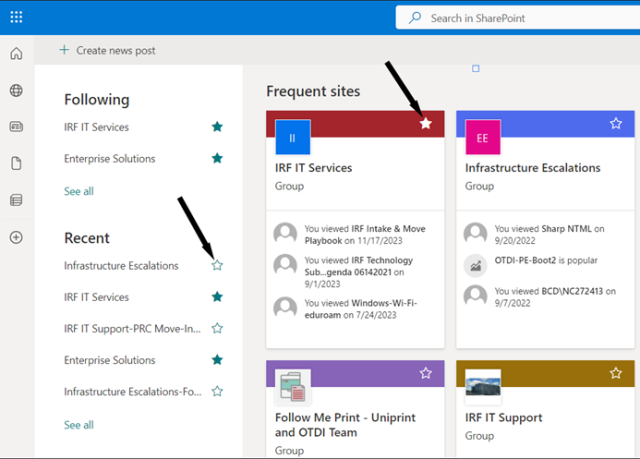The height and width of the screenshot is (459, 640).
Task: Open My lists icon in sidebar
Action: 16,200
